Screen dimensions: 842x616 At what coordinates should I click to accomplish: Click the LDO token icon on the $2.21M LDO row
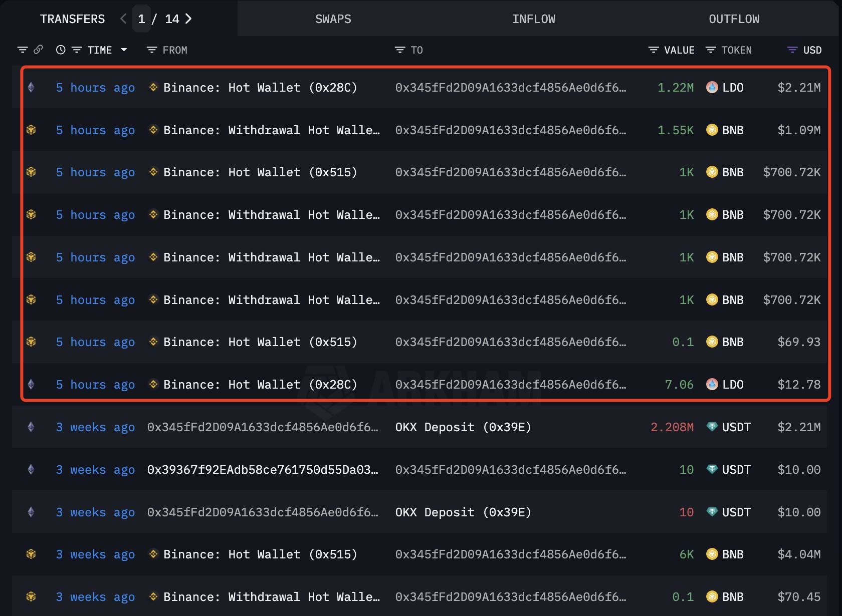tap(712, 88)
